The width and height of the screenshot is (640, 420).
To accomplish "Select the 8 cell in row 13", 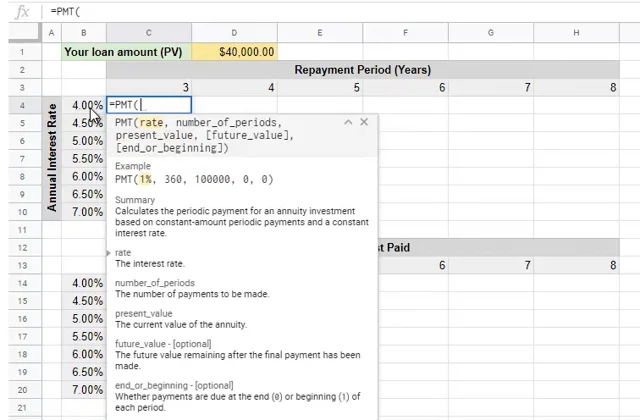I will pyautogui.click(x=576, y=265).
